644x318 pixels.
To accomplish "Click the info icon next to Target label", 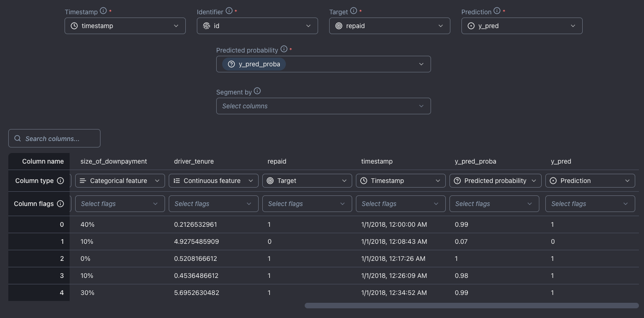I will pyautogui.click(x=354, y=11).
